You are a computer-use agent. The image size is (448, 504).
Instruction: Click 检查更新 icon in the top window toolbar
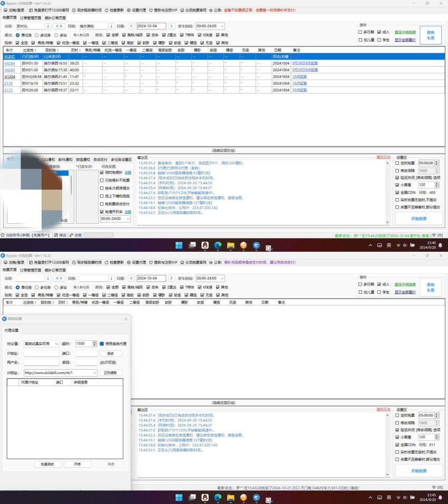point(107,10)
